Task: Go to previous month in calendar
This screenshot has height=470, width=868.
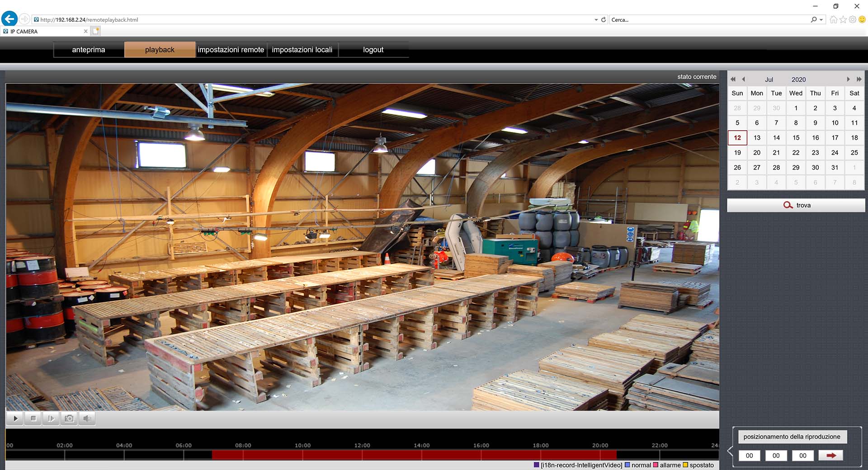Action: tap(744, 79)
